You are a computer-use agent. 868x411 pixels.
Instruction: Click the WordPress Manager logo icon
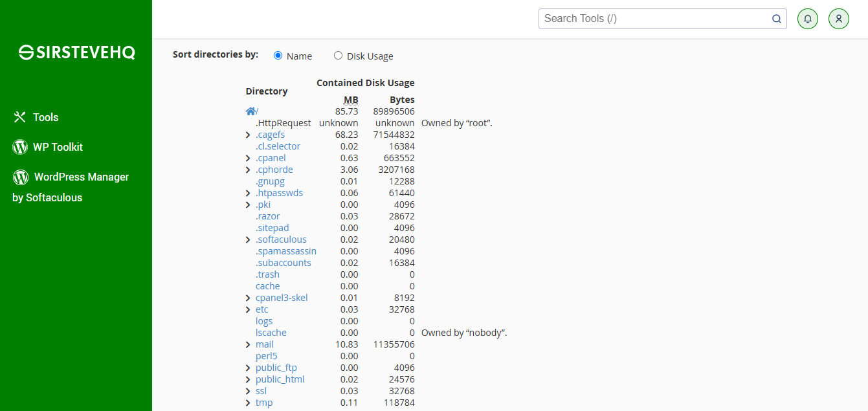click(x=21, y=177)
